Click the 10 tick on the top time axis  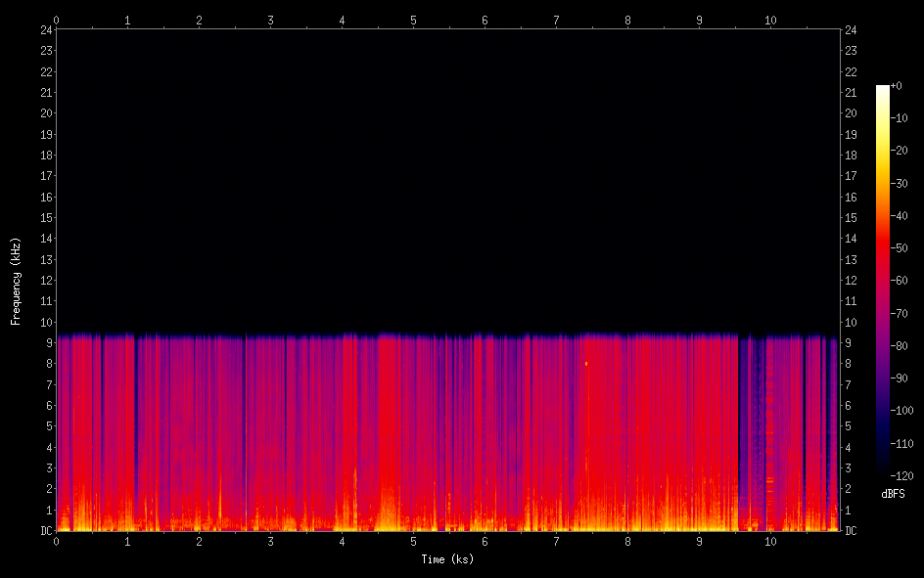pyautogui.click(x=770, y=20)
